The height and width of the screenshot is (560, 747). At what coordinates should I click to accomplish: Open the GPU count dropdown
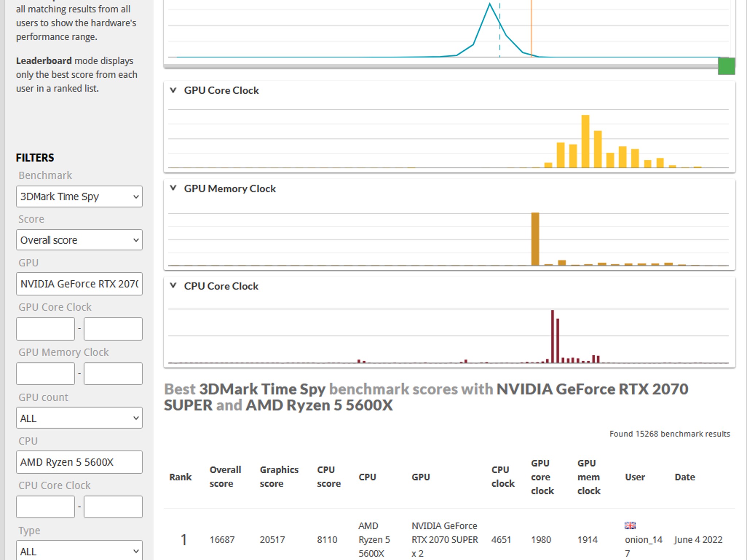coord(79,418)
